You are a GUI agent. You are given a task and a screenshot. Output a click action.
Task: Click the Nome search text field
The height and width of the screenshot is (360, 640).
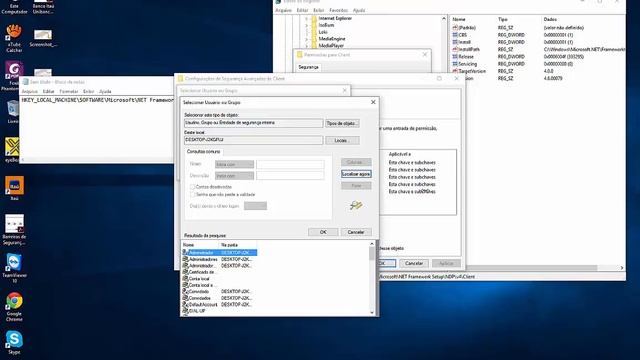pos(290,164)
